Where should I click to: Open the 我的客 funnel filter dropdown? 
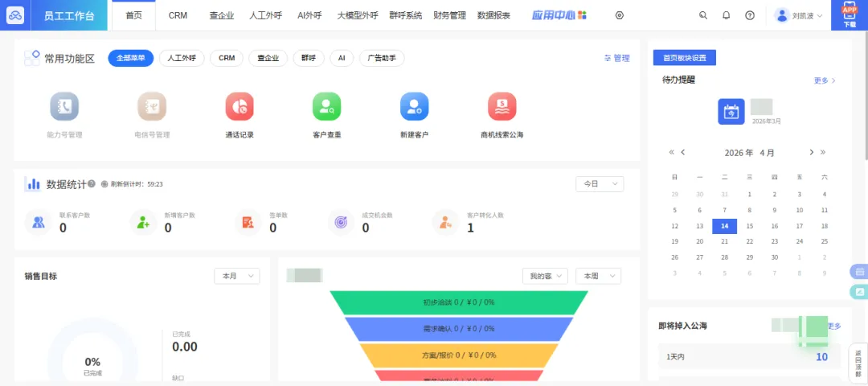pos(545,276)
